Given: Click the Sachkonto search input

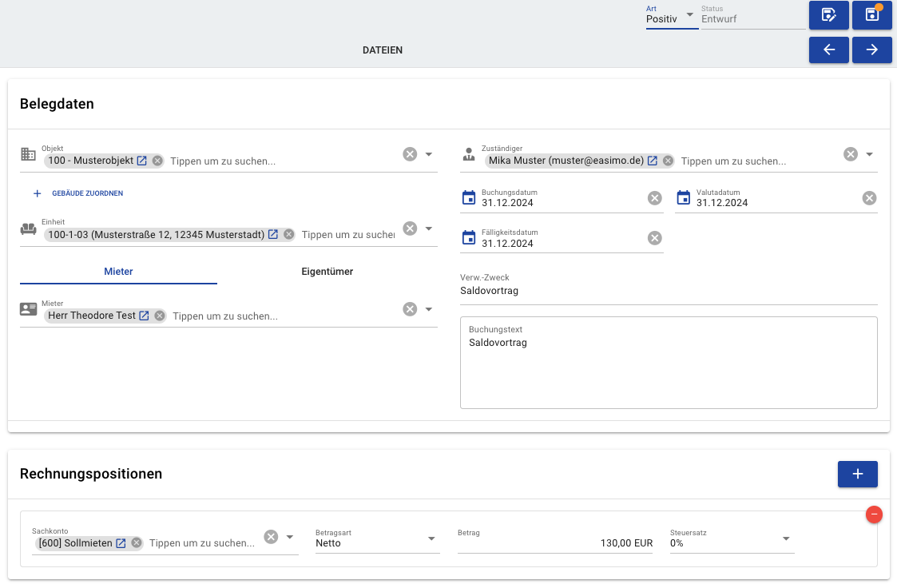Looking at the screenshot, I should tap(203, 543).
